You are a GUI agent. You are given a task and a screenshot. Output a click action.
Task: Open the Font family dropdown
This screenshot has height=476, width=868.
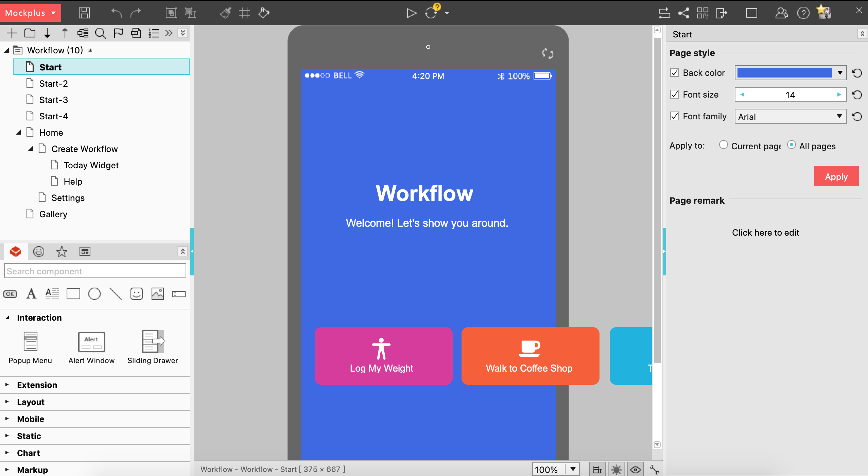tap(790, 117)
